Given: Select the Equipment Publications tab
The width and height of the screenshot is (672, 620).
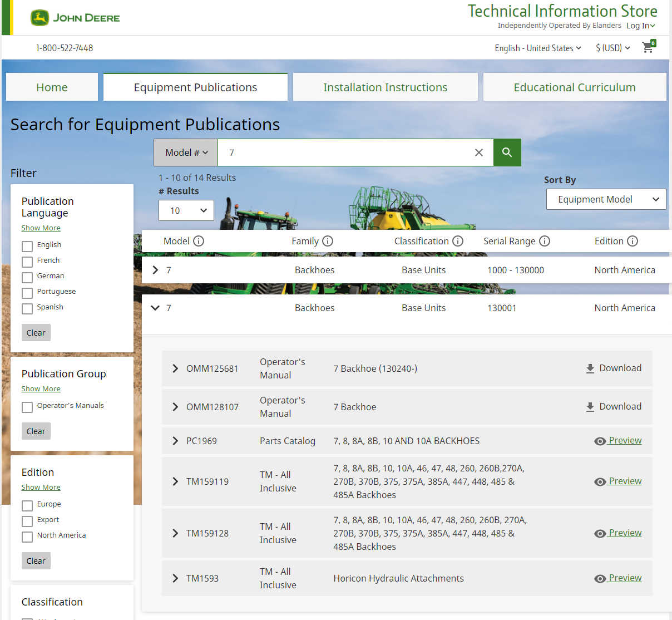Looking at the screenshot, I should pos(195,87).
